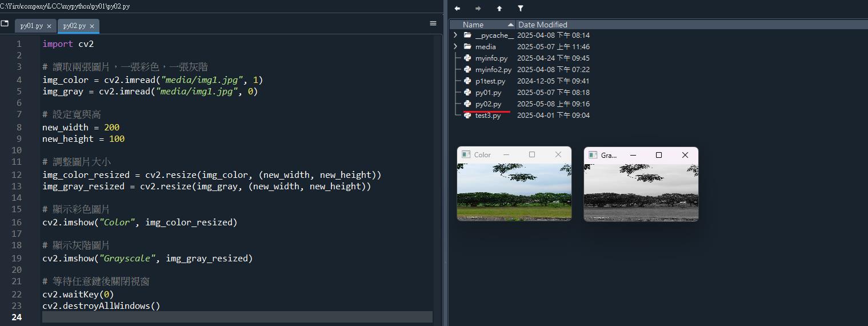Open the file filter funnel icon

click(x=521, y=9)
